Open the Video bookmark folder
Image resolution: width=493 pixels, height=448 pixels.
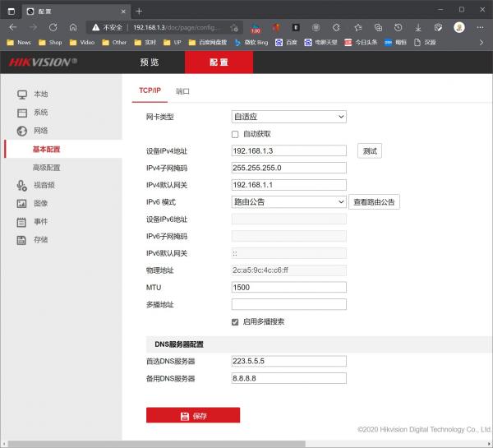coord(82,43)
